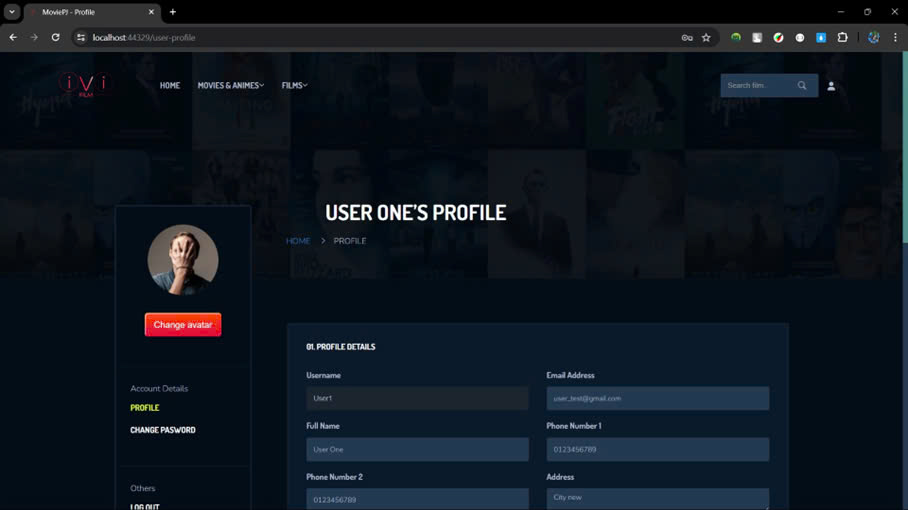Open Profile in account sidebar
The width and height of the screenshot is (908, 510).
coord(145,408)
